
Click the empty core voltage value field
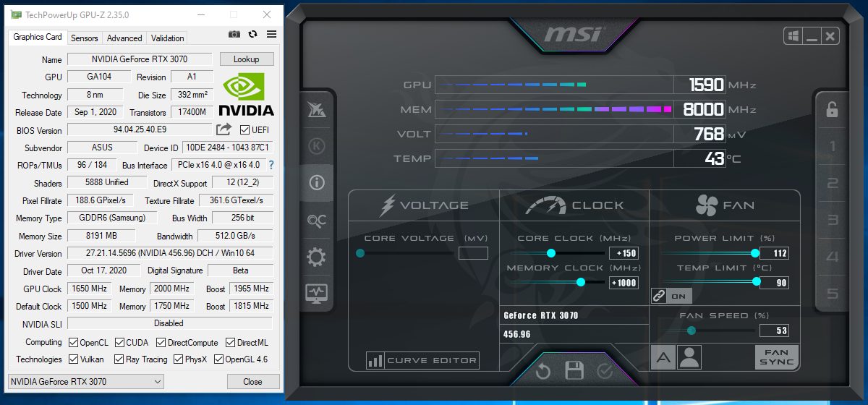point(473,253)
